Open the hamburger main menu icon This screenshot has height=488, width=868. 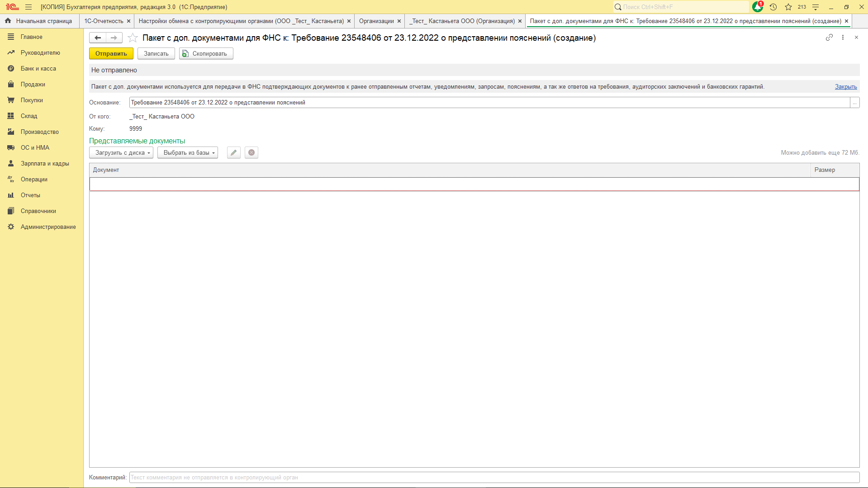point(28,7)
